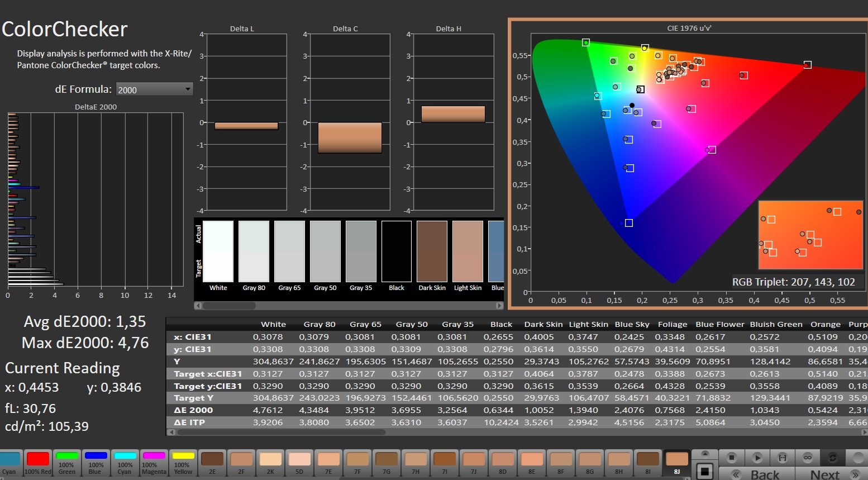This screenshot has width=868, height=480.
Task: Click the Blue Sky column header
Action: 632,324
